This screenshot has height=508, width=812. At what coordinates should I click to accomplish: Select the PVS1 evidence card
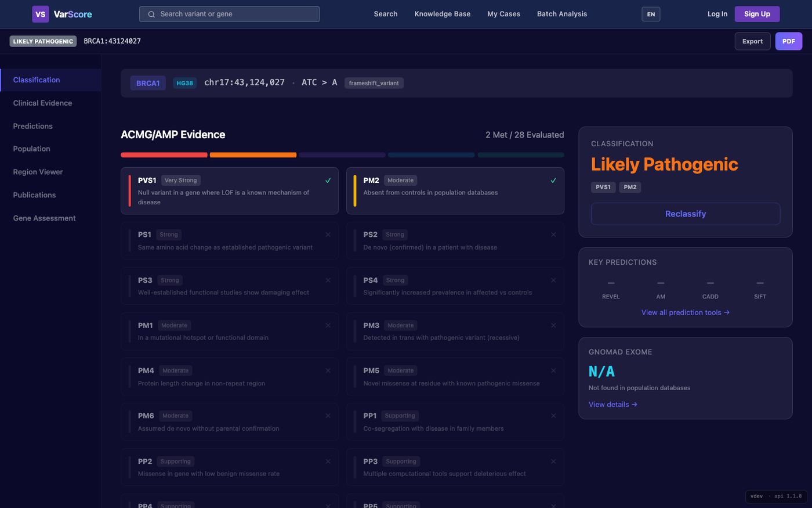pyautogui.click(x=230, y=191)
